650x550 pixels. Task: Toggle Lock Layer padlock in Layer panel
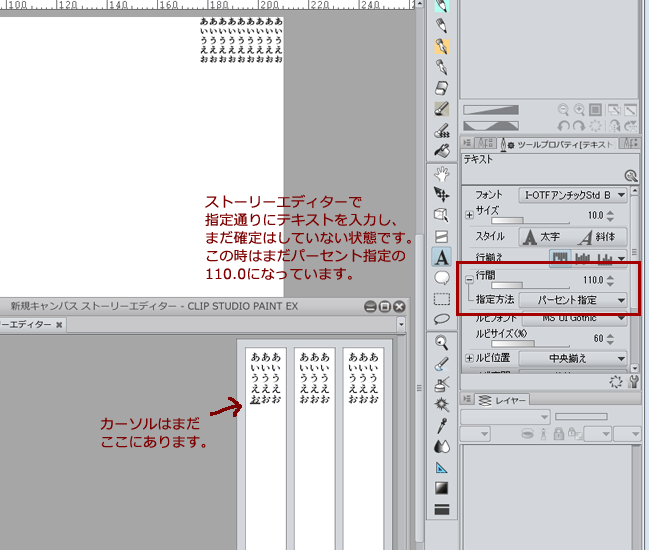[559, 434]
